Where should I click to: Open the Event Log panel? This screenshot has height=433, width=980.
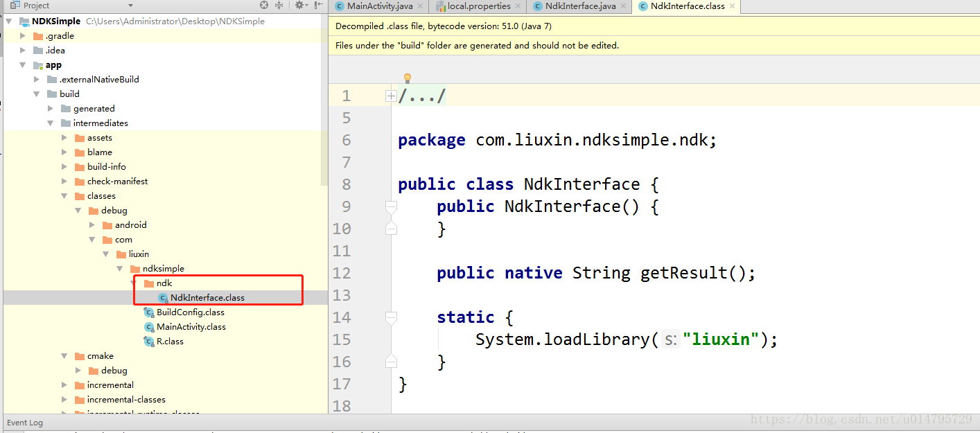25,423
